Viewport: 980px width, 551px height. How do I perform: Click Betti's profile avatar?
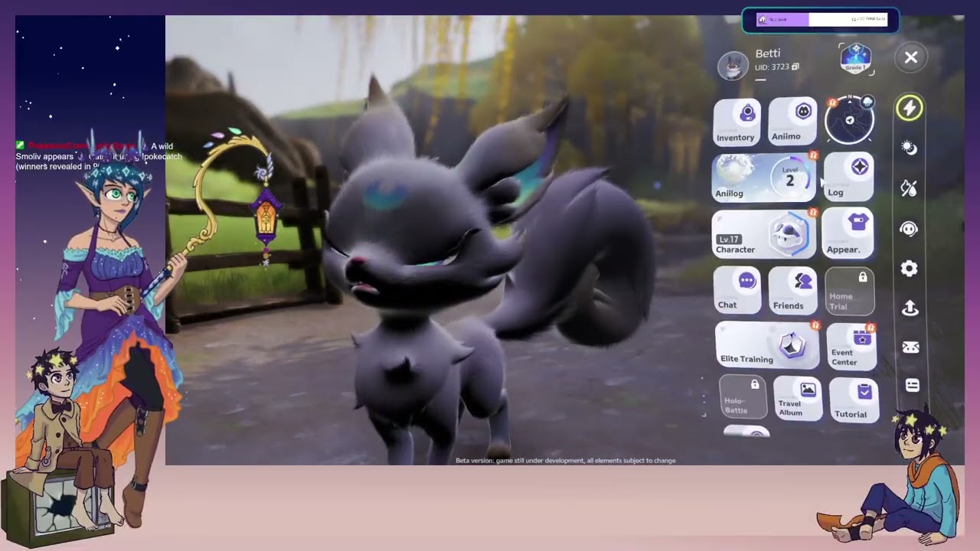pos(733,66)
